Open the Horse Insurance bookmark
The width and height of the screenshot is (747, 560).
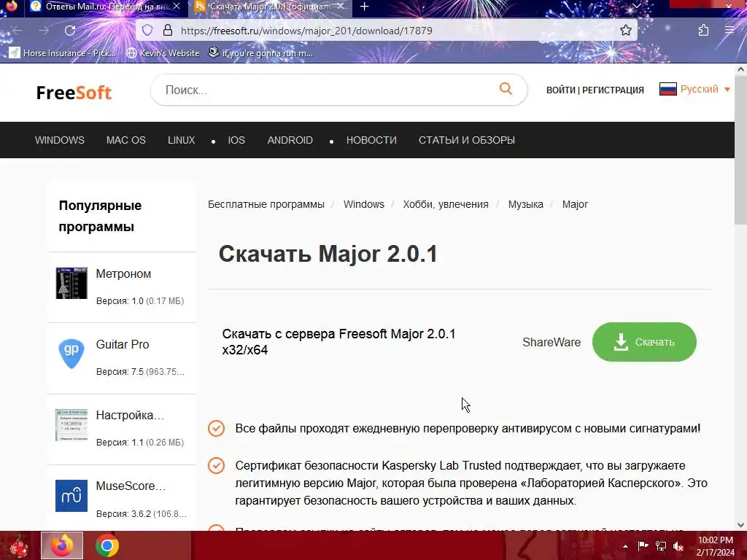63,52
